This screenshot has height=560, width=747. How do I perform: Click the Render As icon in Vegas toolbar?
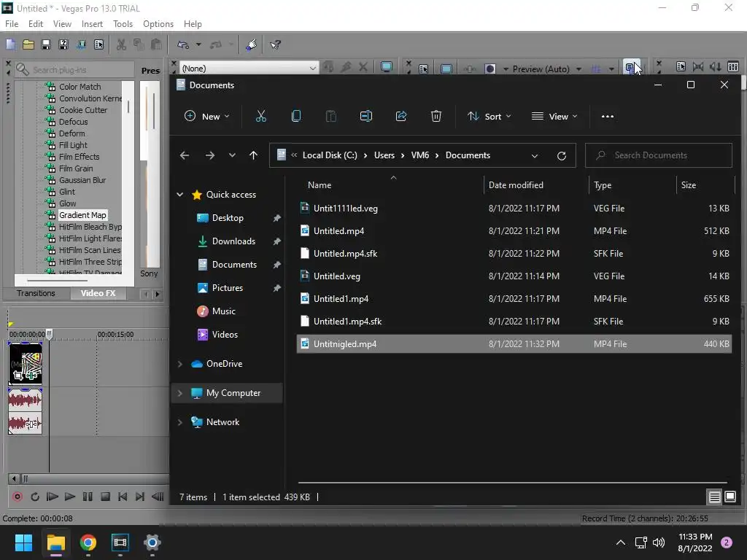tap(81, 44)
